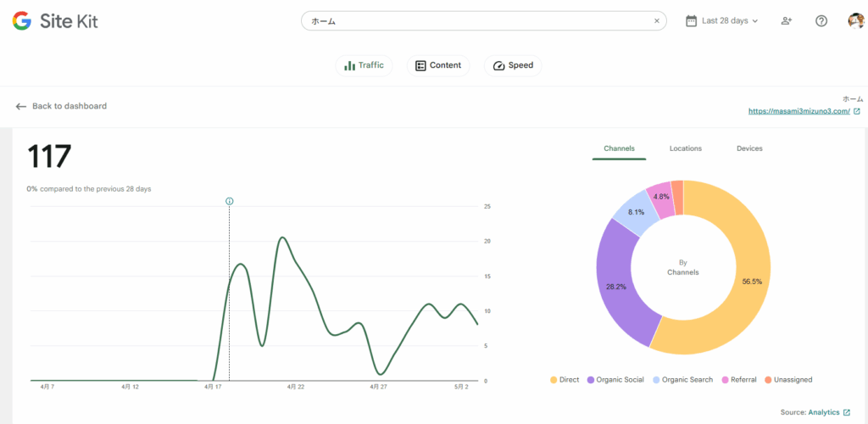
Task: Jump to the Speed section
Action: [x=513, y=65]
